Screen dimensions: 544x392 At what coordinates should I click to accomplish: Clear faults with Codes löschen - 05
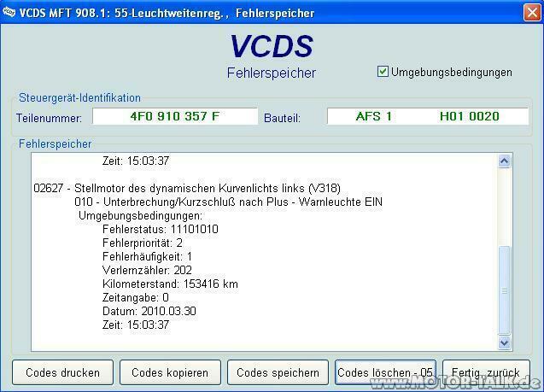coord(385,372)
